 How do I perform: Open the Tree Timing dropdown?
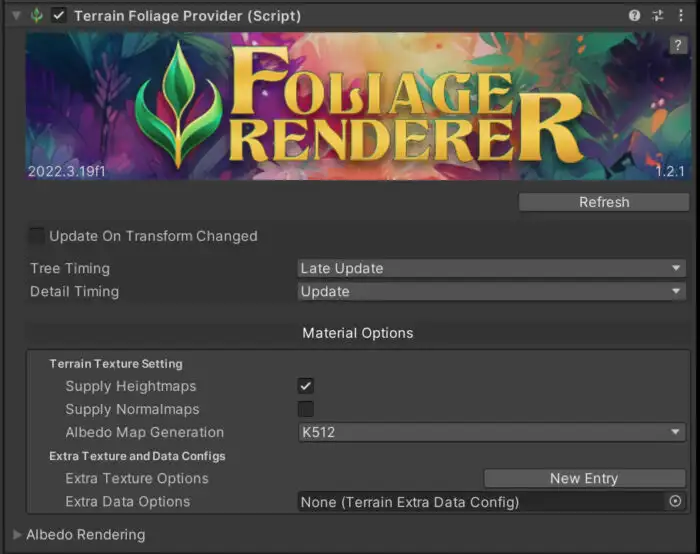491,268
